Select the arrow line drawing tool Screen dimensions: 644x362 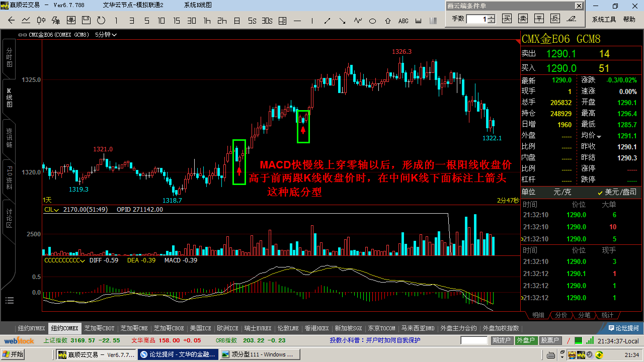point(343,21)
